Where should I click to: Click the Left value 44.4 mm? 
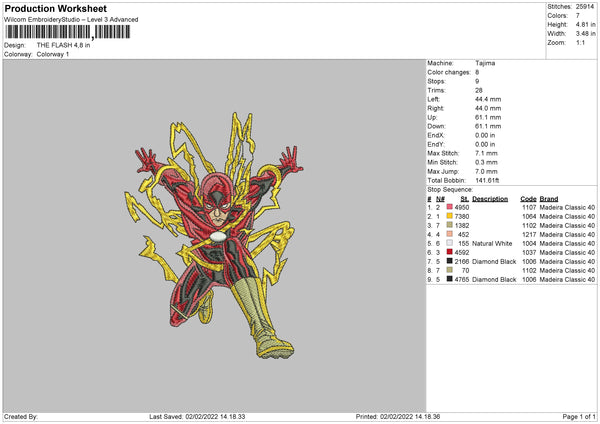[488, 99]
